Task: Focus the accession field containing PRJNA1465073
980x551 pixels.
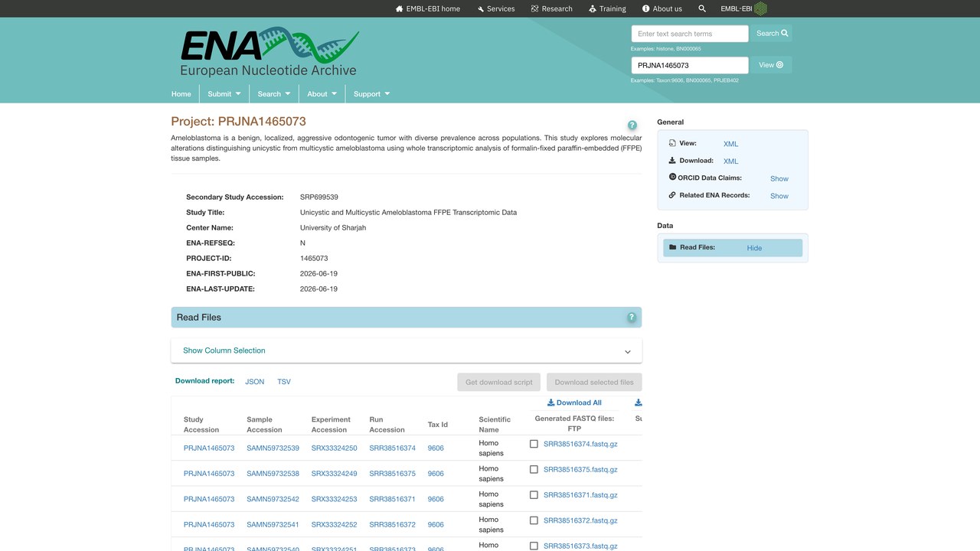Action: [690, 65]
